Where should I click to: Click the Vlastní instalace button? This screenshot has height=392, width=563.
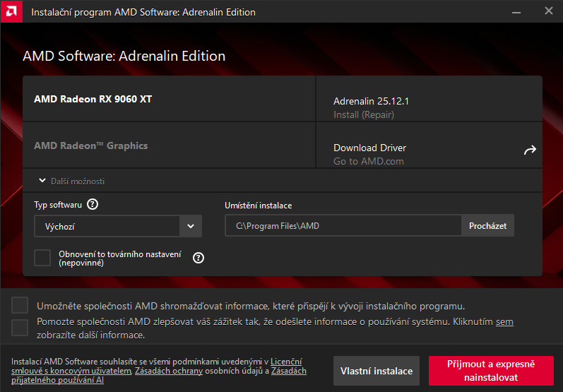[377, 371]
